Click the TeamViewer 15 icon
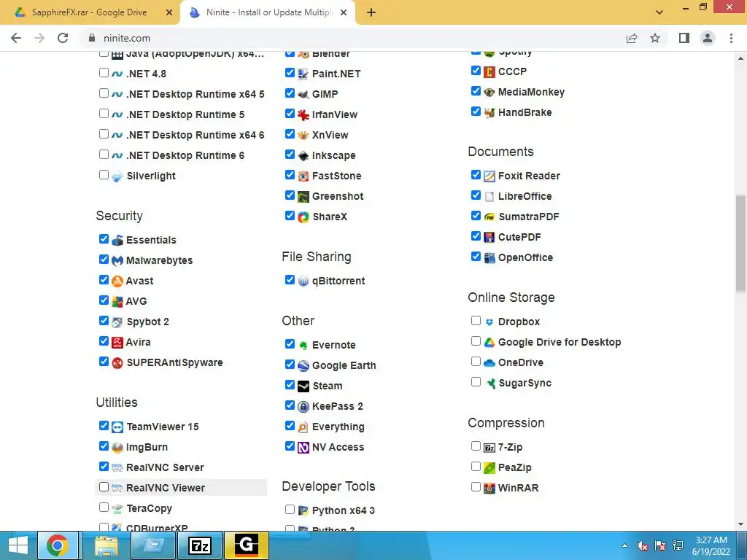Viewport: 747px width, 560px height. click(117, 427)
